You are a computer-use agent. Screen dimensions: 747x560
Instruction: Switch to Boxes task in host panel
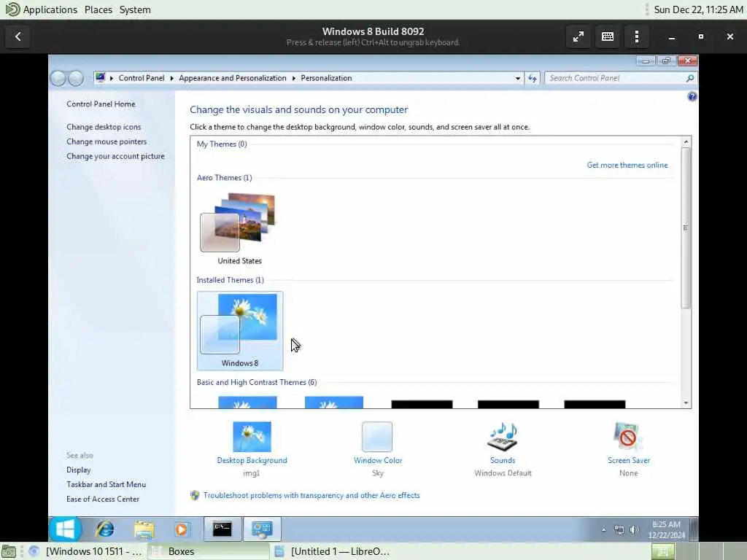[209, 551]
